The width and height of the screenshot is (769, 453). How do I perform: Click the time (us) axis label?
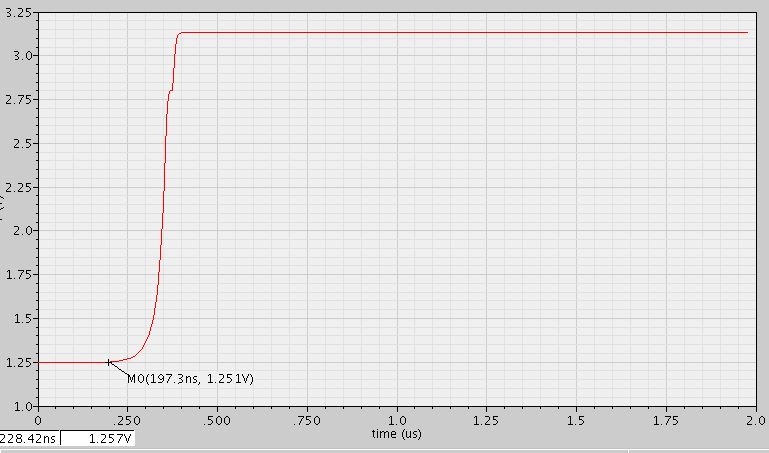click(396, 434)
